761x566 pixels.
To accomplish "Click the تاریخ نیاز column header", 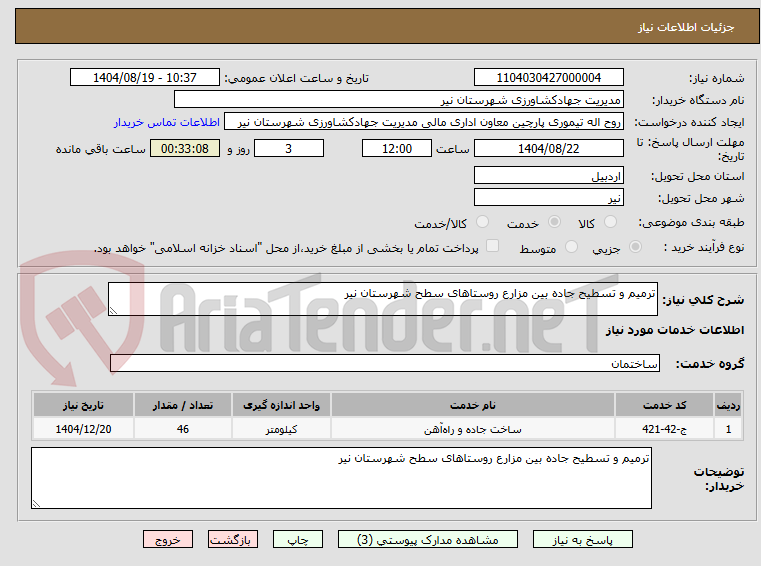I will click(83, 405).
